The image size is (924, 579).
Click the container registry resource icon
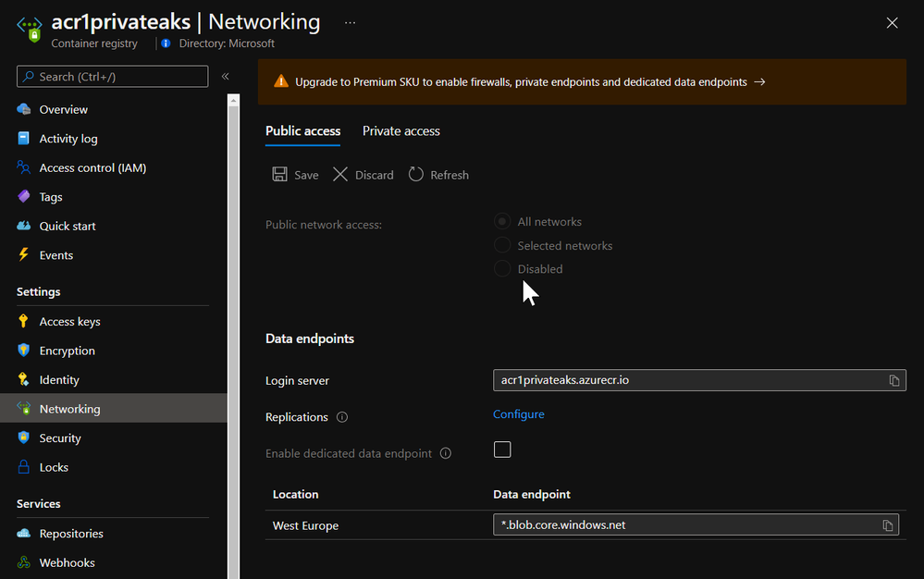(x=30, y=29)
